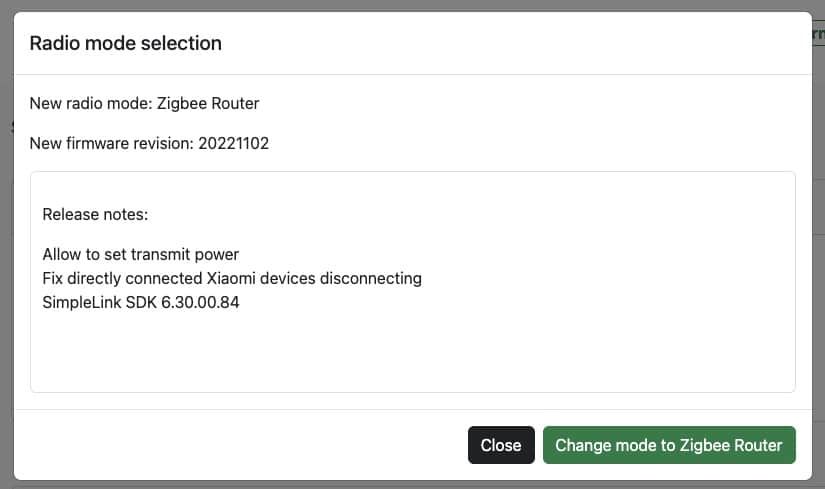Select the New radio mode label
This screenshot has width=825, height=489.
pos(91,103)
